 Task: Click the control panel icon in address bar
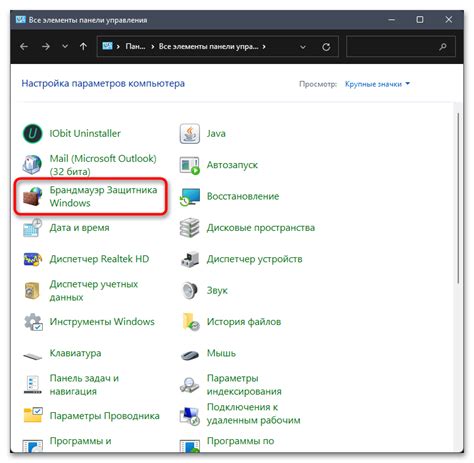coord(107,46)
